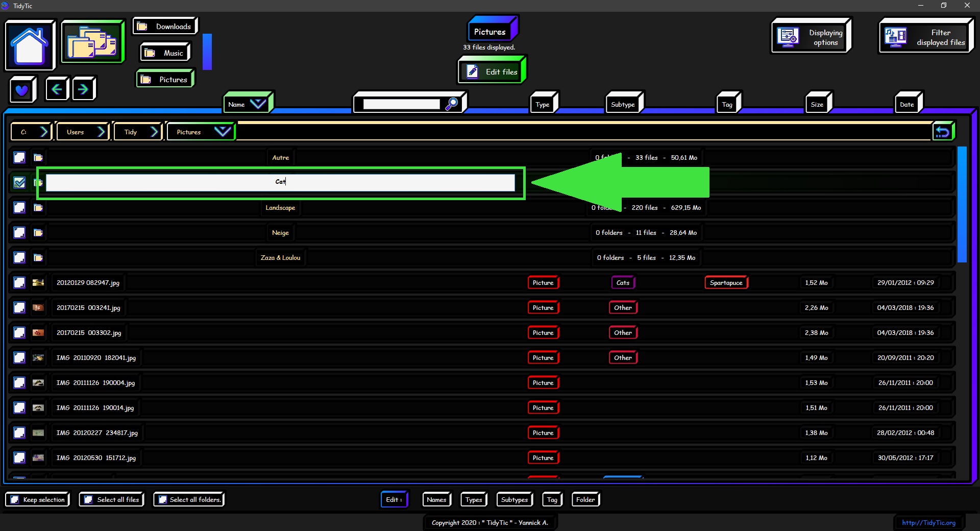Tick the checkbox for Landscape folder
Viewport: 980px width, 531px height.
(19, 207)
